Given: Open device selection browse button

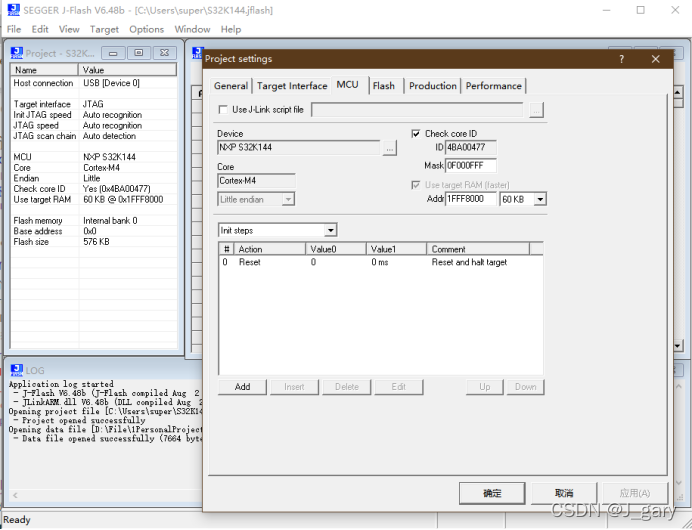Looking at the screenshot, I should coord(389,148).
